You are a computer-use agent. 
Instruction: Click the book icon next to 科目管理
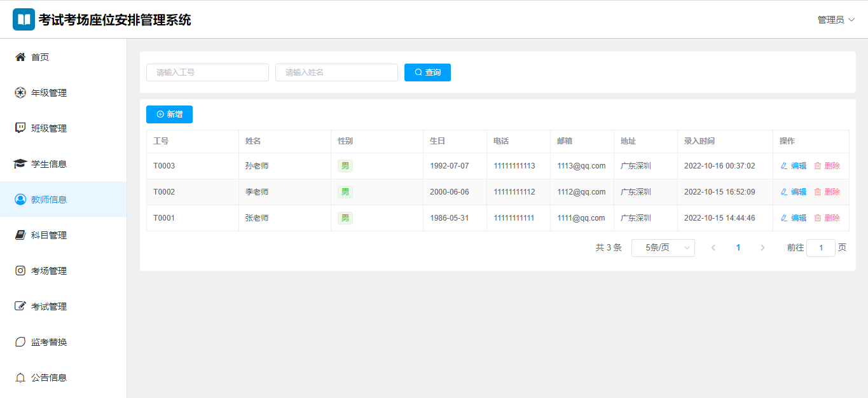pos(20,235)
